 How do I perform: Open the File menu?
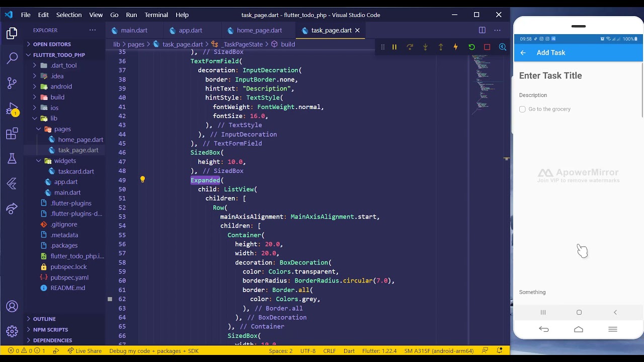26,15
